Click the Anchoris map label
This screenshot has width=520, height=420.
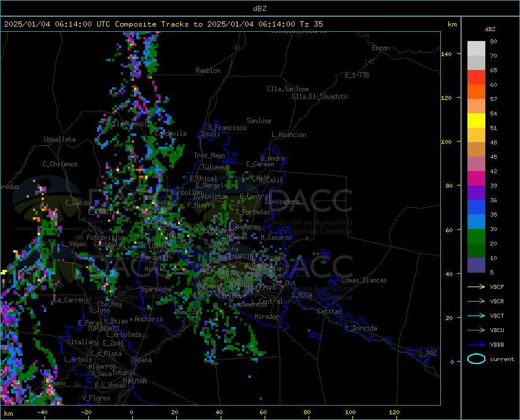pos(148,319)
